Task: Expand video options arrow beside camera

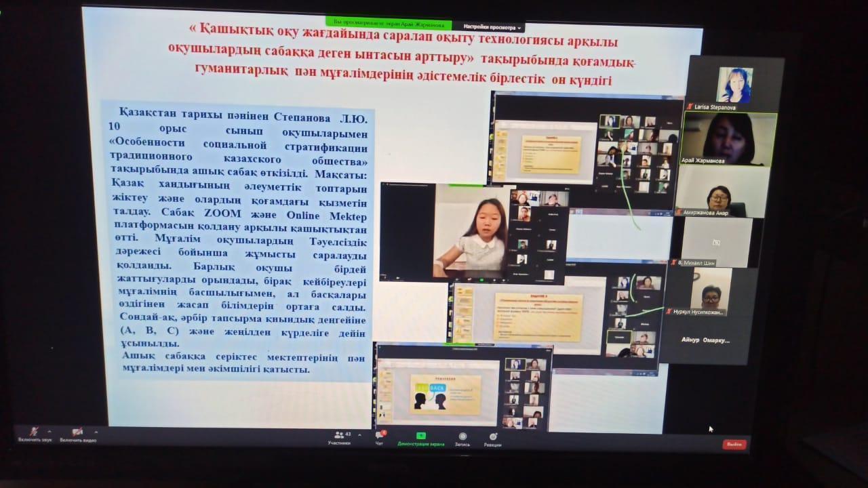Action: pos(96,431)
